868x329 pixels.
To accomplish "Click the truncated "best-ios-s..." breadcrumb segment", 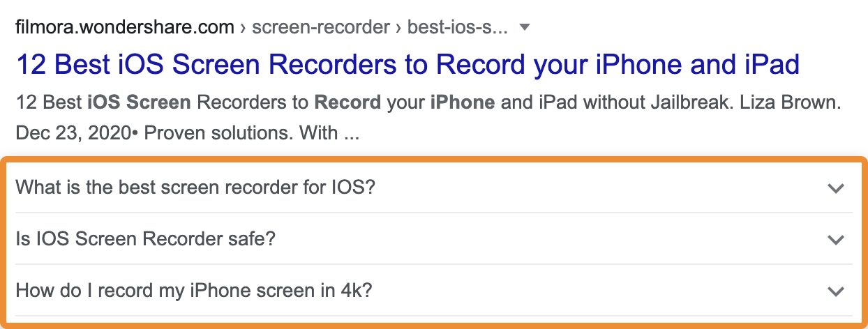I will (458, 28).
